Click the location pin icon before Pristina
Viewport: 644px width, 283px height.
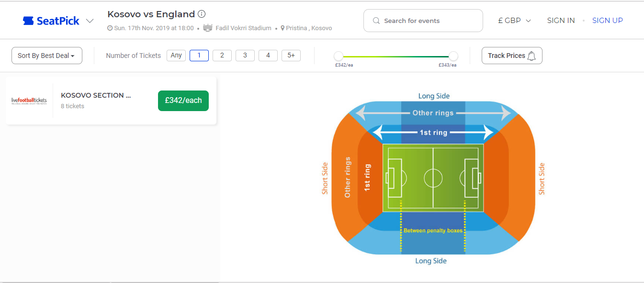282,28
